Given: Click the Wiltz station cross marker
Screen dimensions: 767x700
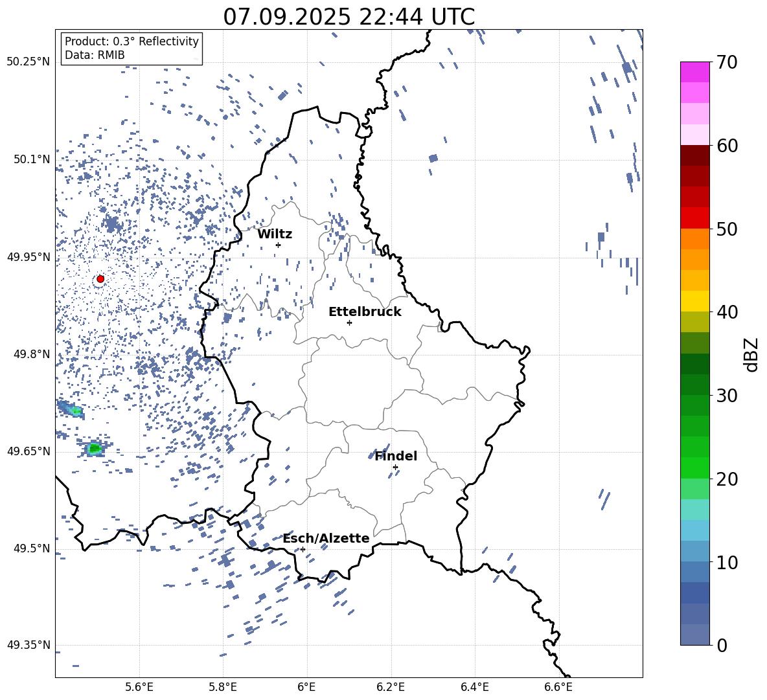Looking at the screenshot, I should pos(279,245).
